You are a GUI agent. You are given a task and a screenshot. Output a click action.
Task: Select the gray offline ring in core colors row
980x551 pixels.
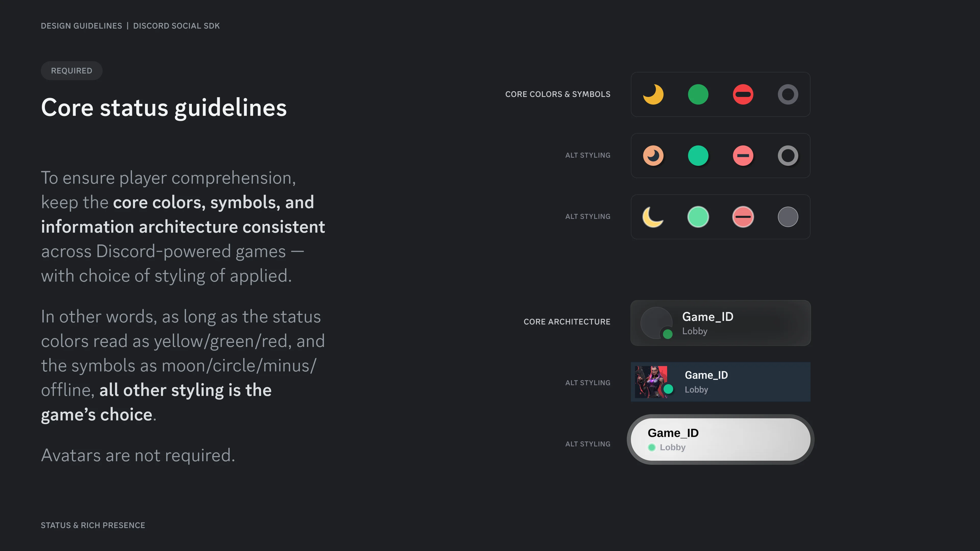(x=788, y=94)
